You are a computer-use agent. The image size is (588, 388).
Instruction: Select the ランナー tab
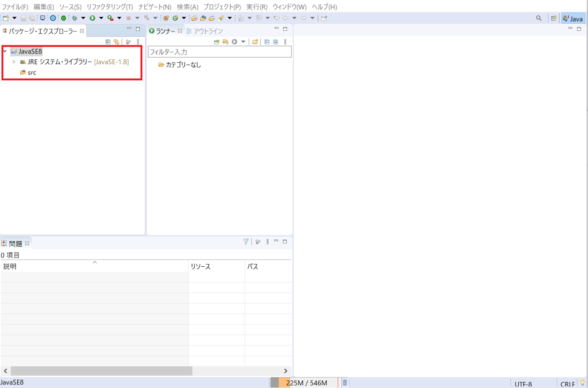coord(165,31)
